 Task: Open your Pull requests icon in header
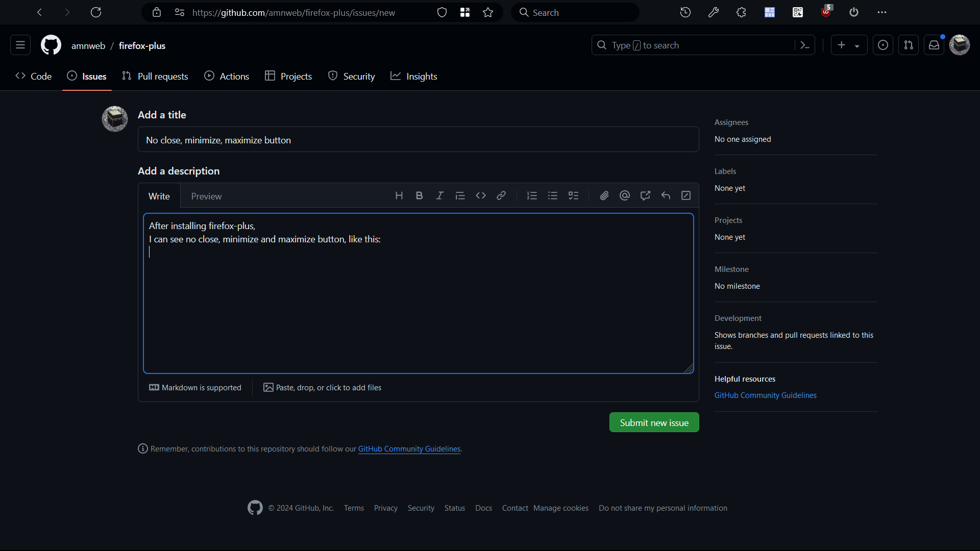pyautogui.click(x=909, y=45)
